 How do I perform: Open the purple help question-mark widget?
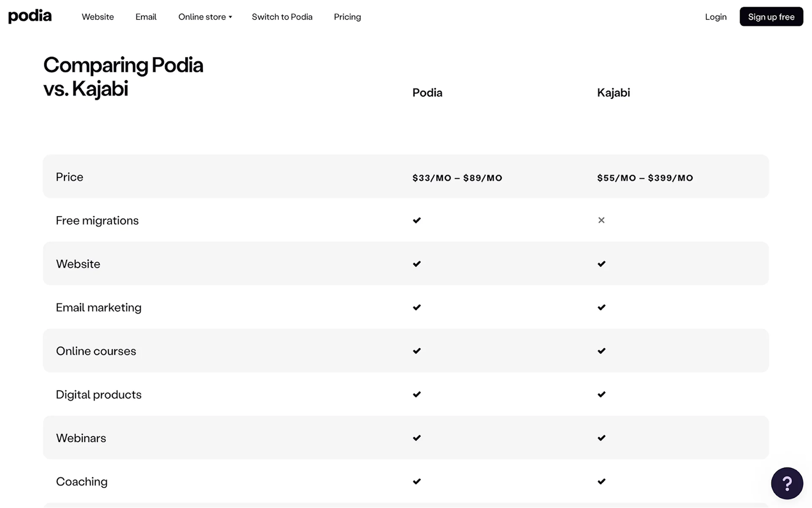[787, 483]
